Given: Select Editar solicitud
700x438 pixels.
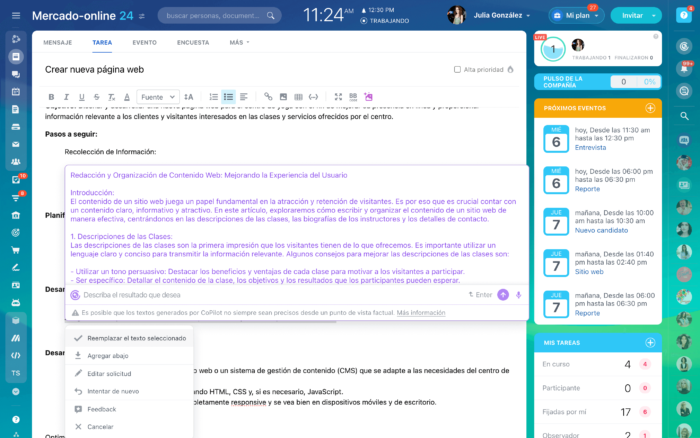Looking at the screenshot, I should click(x=129, y=374).
